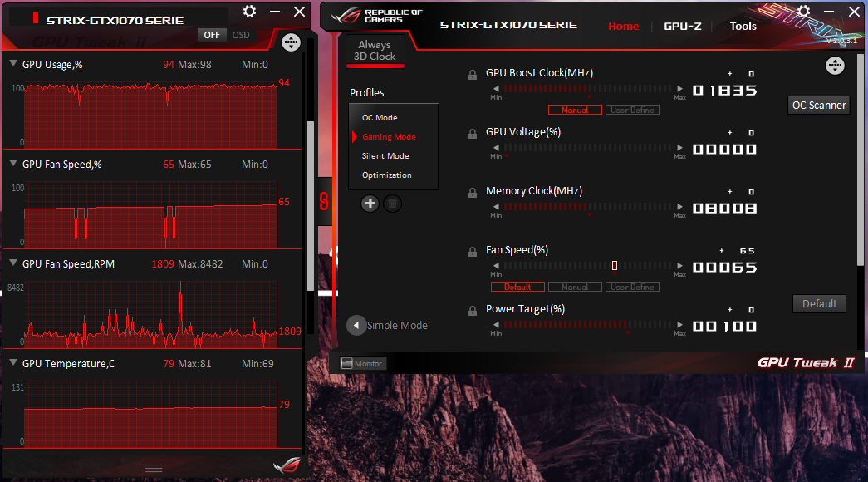This screenshot has width=868, height=482.
Task: Click the Power Target value 00100
Action: (724, 327)
